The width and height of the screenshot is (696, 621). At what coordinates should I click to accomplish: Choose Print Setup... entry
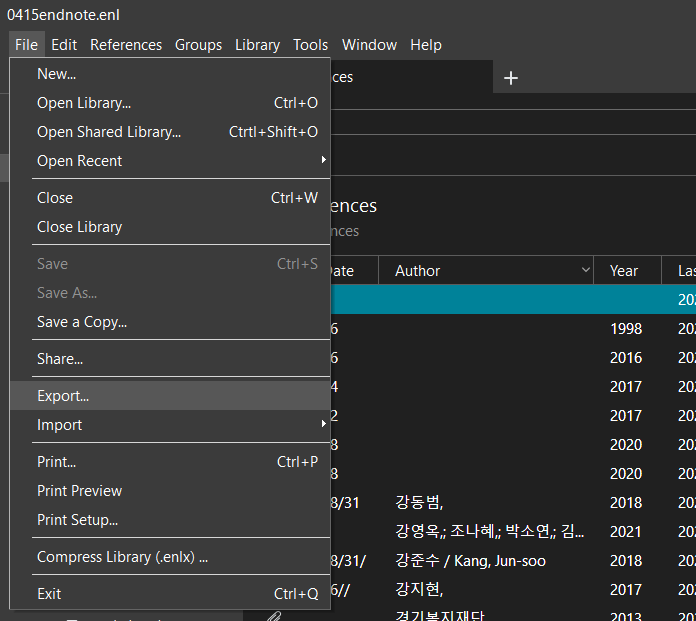(170, 520)
